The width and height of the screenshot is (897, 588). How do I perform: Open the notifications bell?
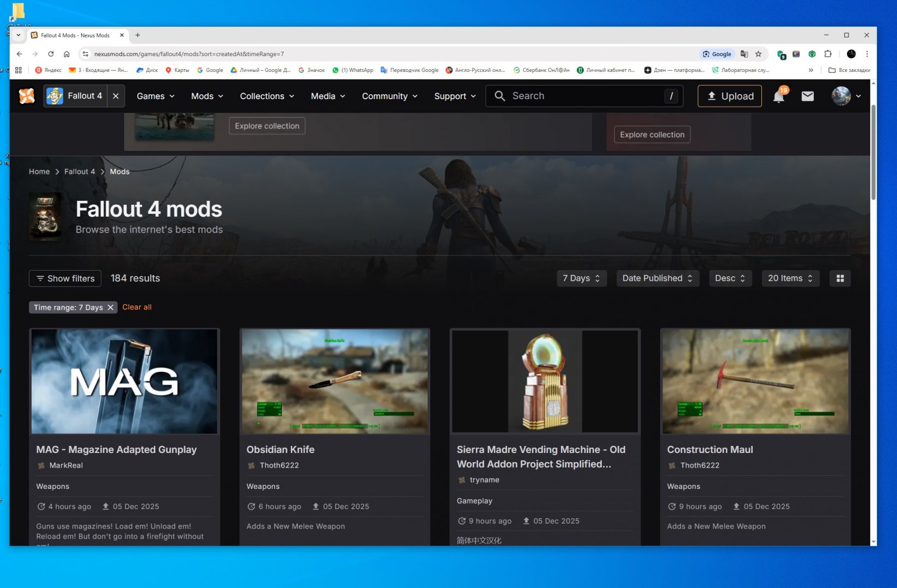(779, 96)
